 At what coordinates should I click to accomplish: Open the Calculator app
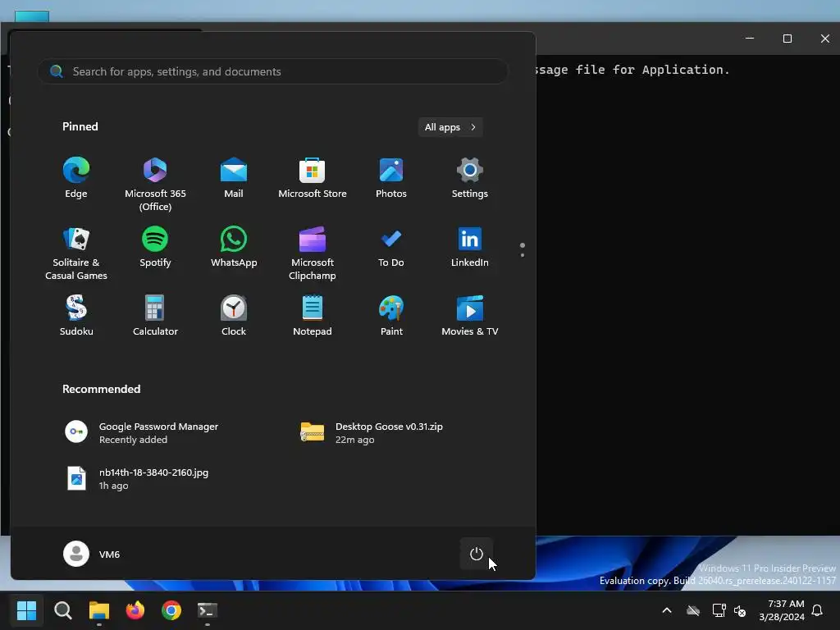point(155,316)
